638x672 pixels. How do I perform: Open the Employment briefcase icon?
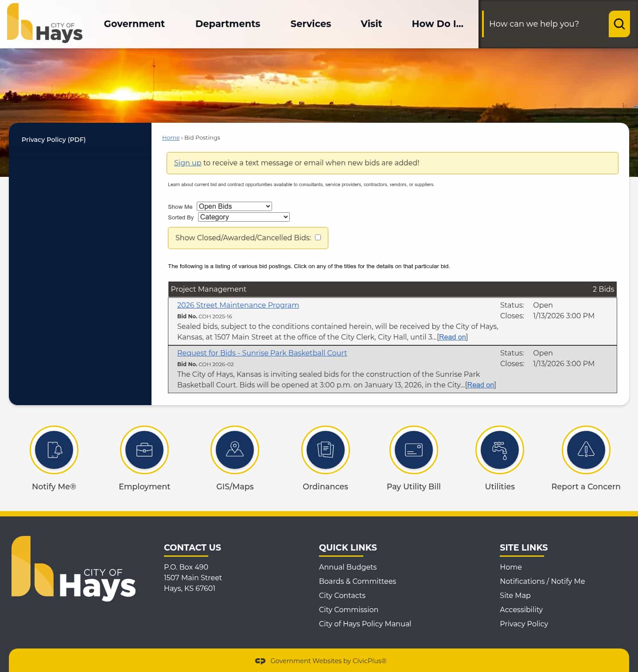(144, 450)
